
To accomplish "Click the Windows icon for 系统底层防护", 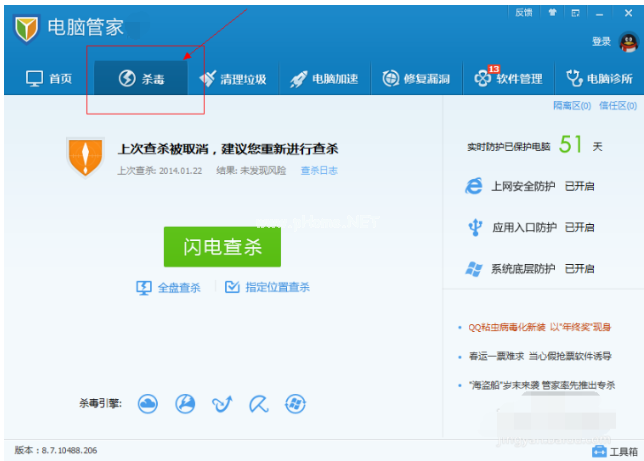I will click(475, 269).
